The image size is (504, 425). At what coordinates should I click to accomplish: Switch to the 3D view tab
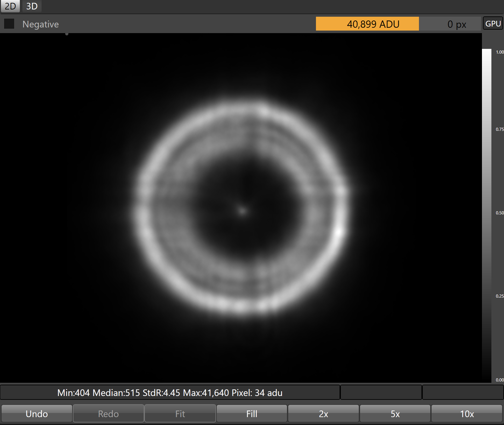point(31,6)
